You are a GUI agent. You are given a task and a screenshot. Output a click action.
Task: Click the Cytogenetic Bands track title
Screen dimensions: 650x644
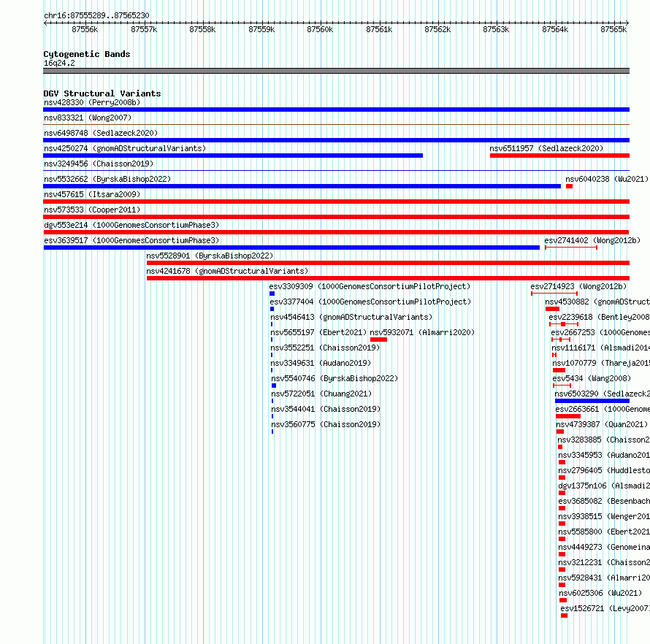(x=87, y=54)
